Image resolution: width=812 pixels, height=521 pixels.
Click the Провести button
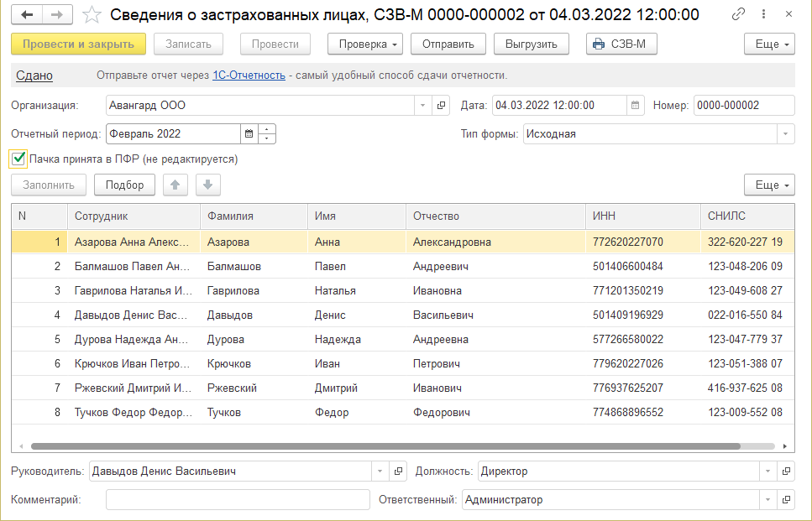click(275, 44)
